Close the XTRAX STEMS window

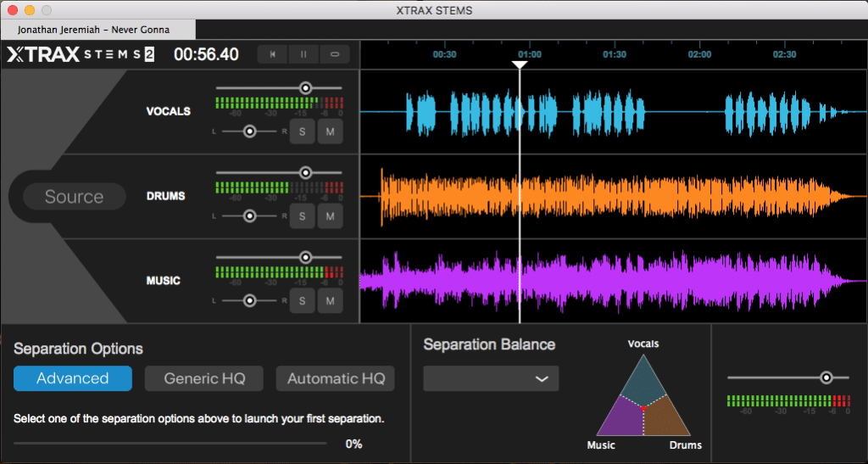[12, 10]
